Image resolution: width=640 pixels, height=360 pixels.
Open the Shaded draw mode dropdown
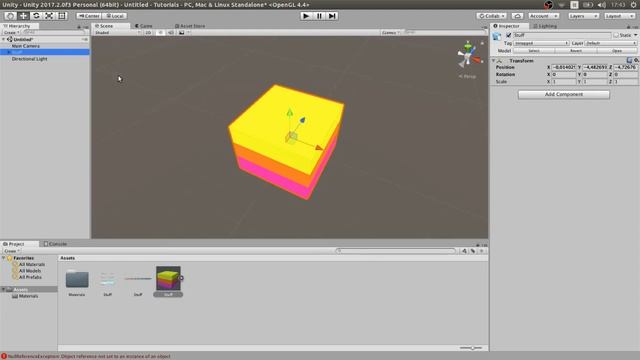point(118,33)
